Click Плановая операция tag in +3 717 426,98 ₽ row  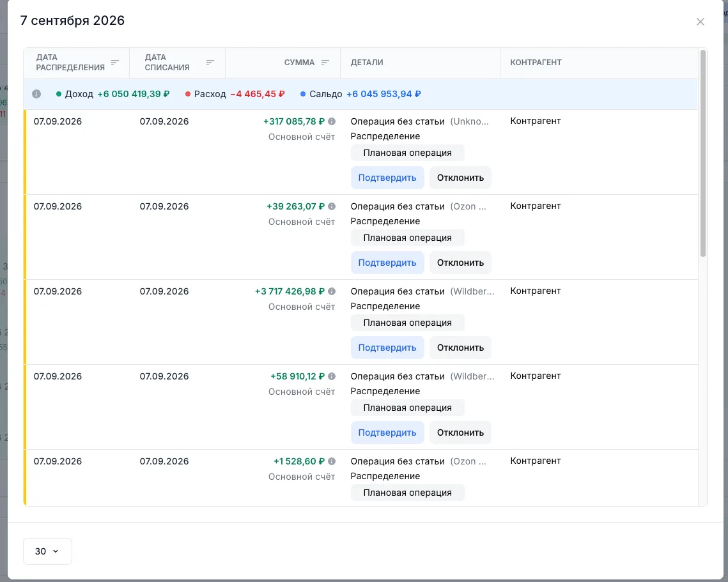407,323
